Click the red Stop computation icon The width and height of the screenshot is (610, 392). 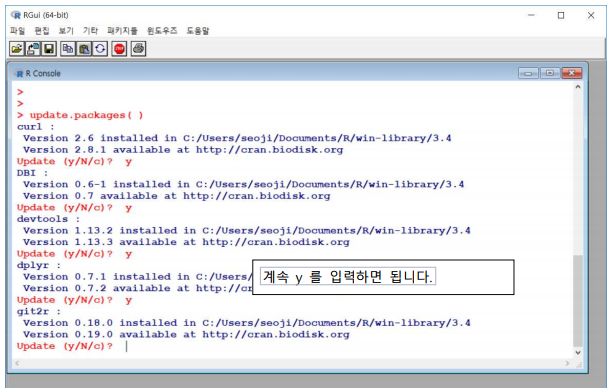(119, 49)
